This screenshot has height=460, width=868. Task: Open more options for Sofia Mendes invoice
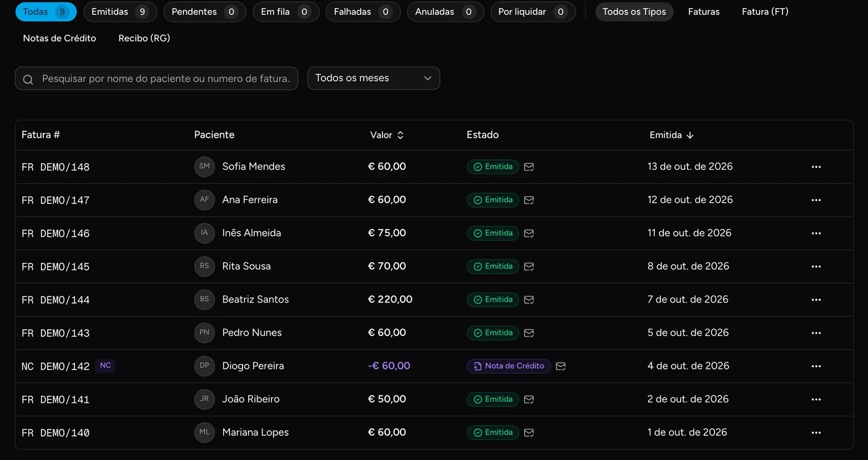tap(816, 167)
